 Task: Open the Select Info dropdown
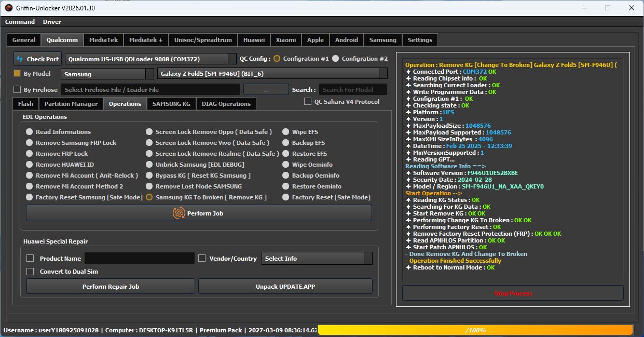click(x=317, y=258)
